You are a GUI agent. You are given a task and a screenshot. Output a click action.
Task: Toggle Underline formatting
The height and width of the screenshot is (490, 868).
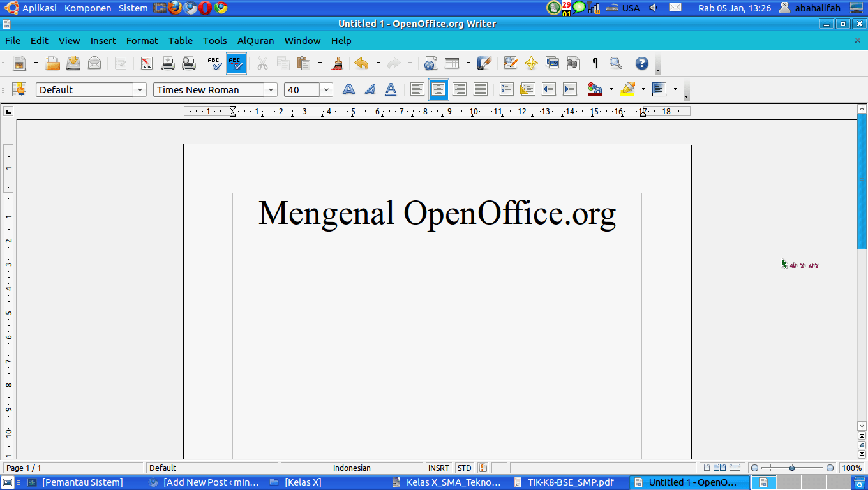tap(391, 90)
